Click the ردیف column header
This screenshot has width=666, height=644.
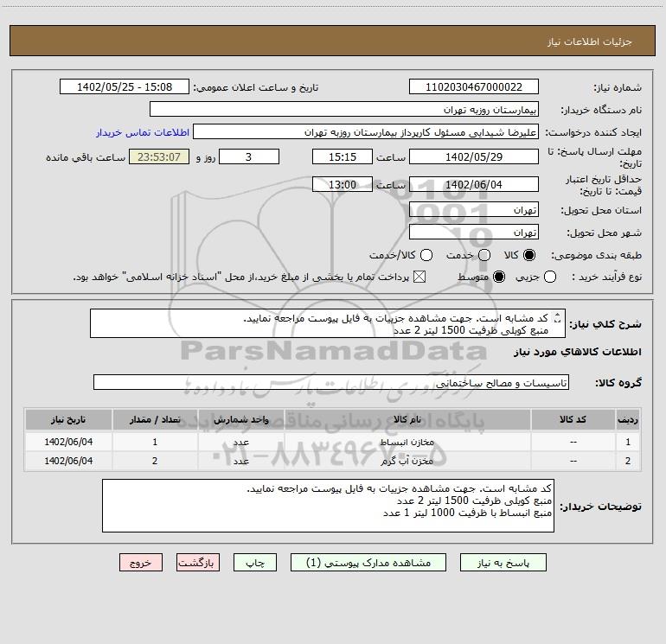628,419
